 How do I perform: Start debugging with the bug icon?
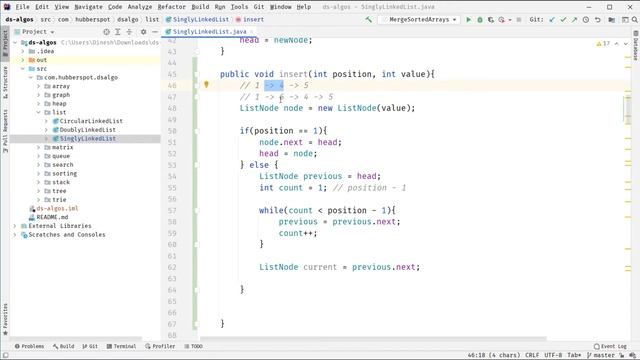pyautogui.click(x=480, y=20)
